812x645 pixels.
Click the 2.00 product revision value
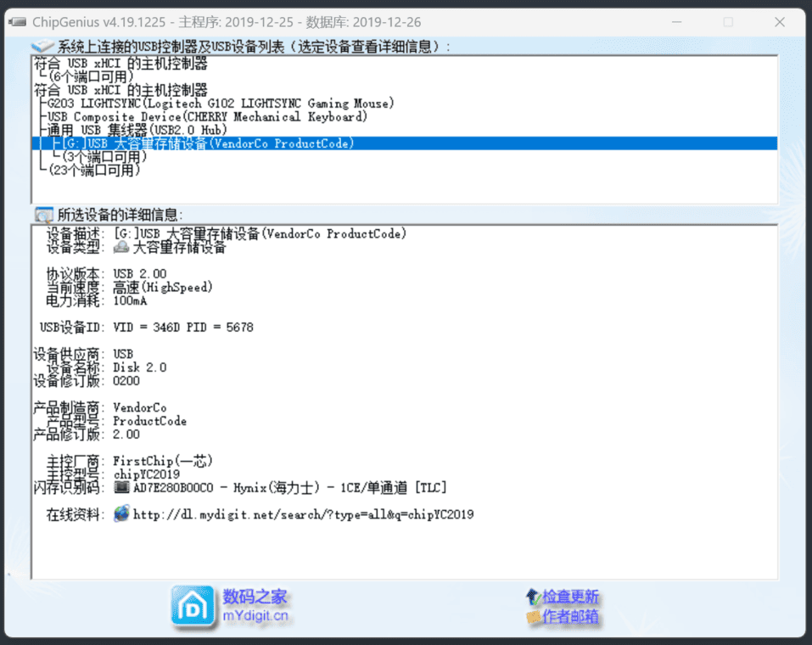pos(126,435)
